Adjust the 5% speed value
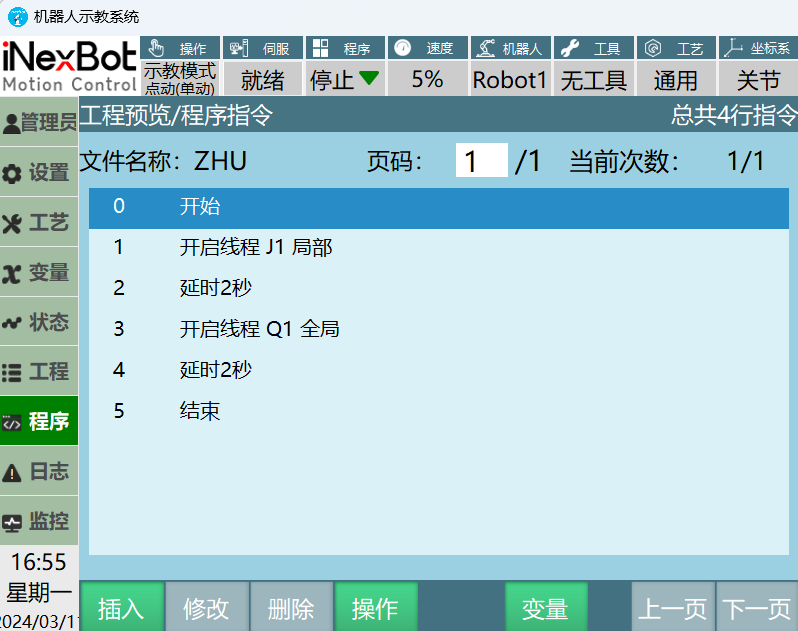The height and width of the screenshot is (631, 798). 427,80
